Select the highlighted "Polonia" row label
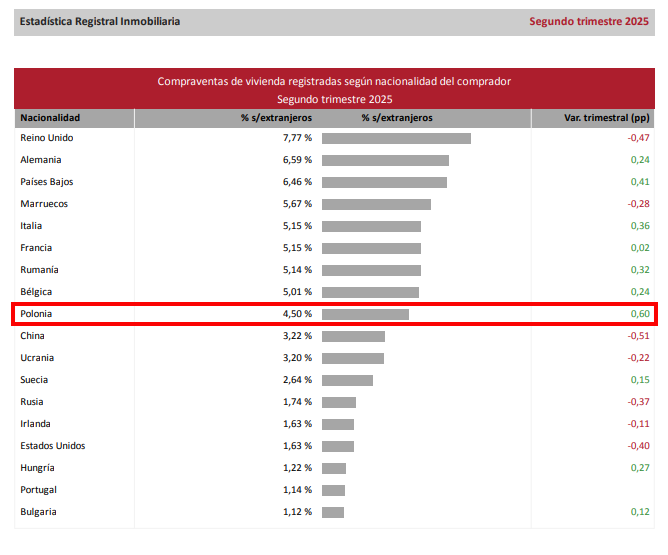Viewport: 668px width, 555px height. 38,314
